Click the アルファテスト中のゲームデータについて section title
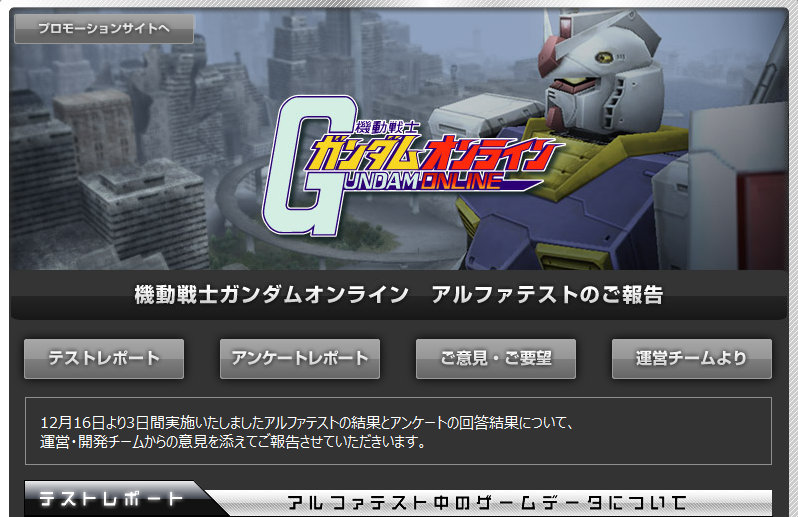Screen dimensions: 798x517 pyautogui.click(x=487, y=500)
